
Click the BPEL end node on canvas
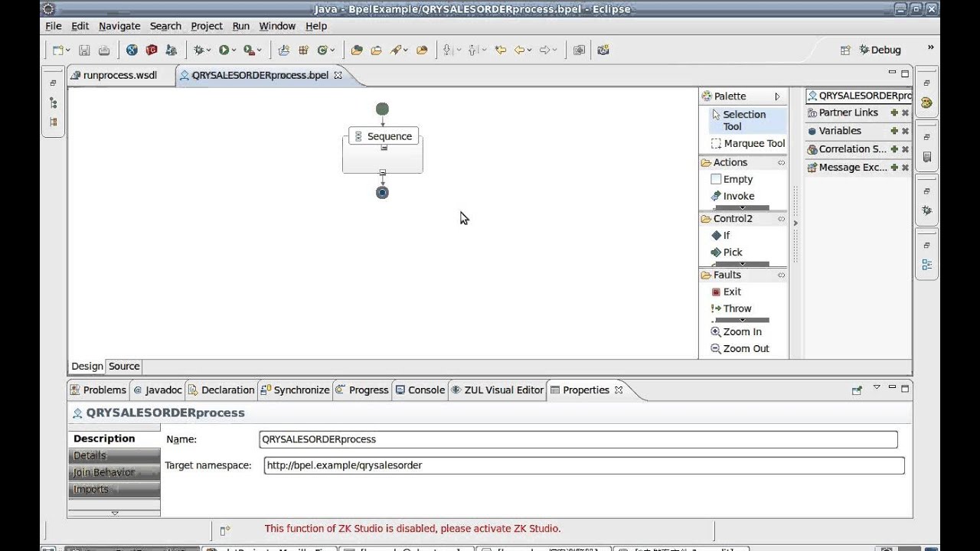click(x=382, y=193)
